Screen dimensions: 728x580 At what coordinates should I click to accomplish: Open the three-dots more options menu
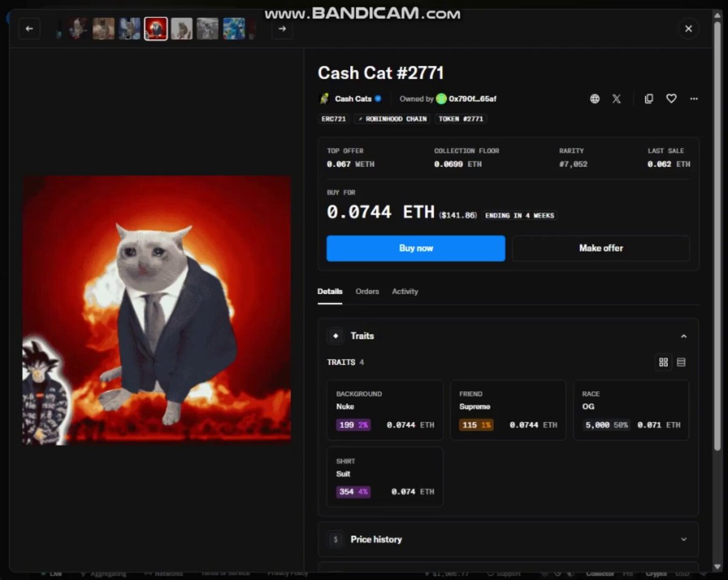click(x=694, y=99)
